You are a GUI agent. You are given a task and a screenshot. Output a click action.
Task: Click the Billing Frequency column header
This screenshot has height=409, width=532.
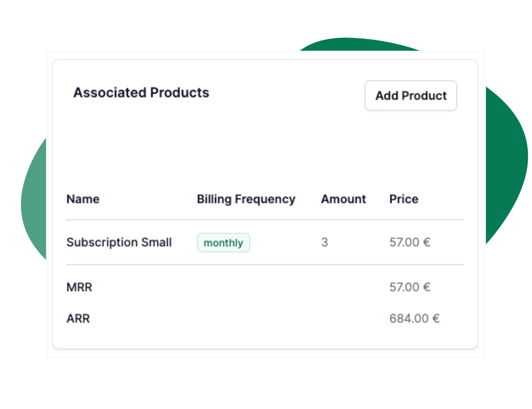tap(246, 199)
